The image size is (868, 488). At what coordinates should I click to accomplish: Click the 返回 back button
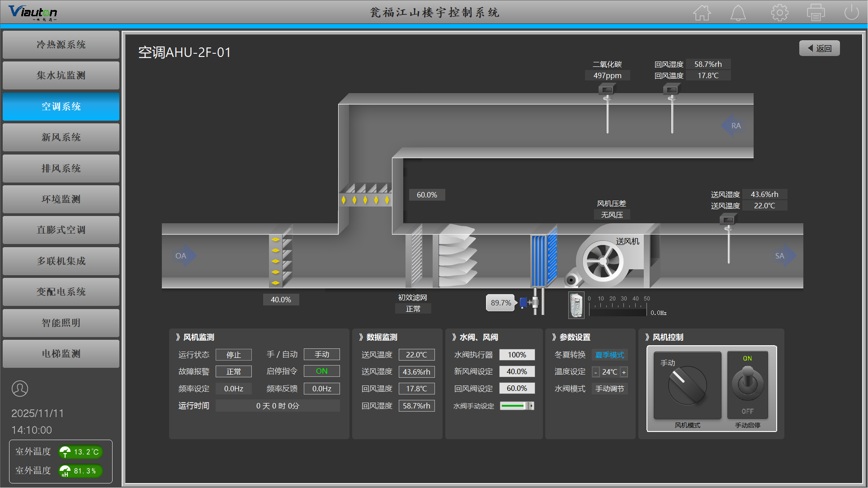[x=819, y=48]
